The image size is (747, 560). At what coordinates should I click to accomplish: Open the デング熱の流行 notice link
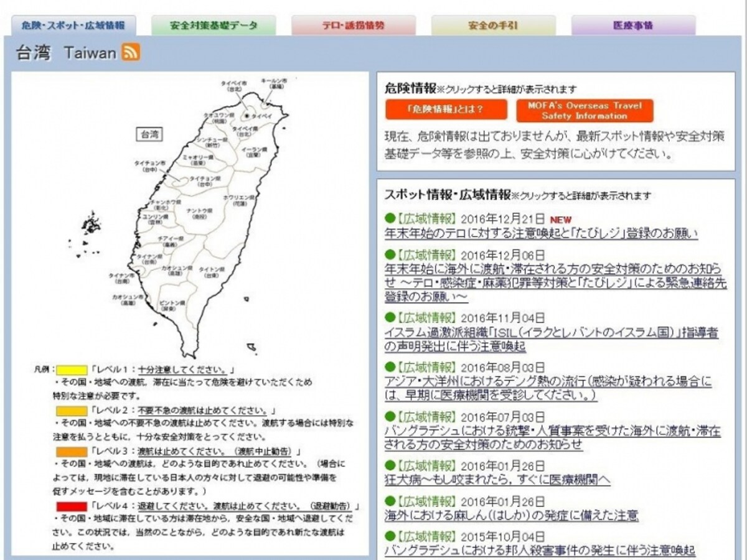coord(548,389)
